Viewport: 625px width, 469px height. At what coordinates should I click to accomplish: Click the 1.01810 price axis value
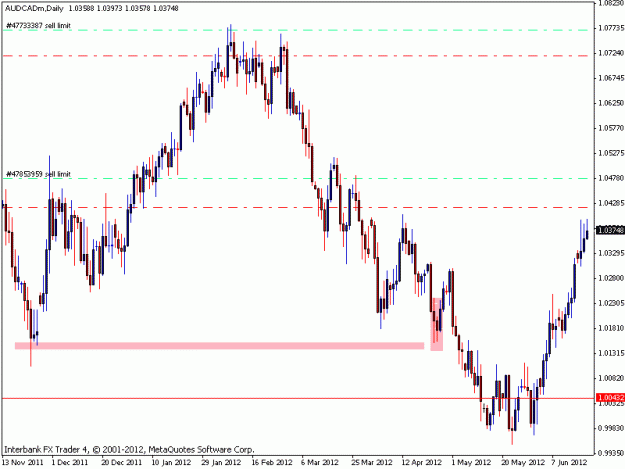(611, 328)
